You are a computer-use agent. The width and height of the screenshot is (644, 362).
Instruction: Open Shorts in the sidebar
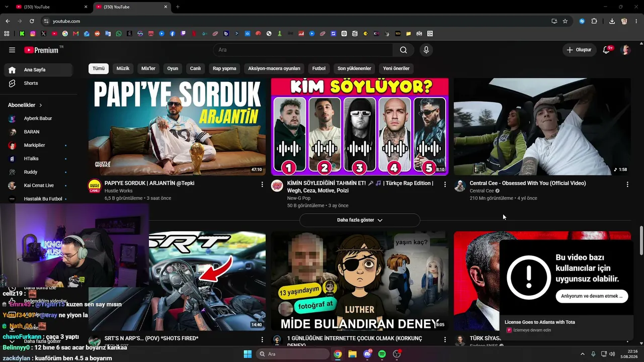[x=38, y=83]
